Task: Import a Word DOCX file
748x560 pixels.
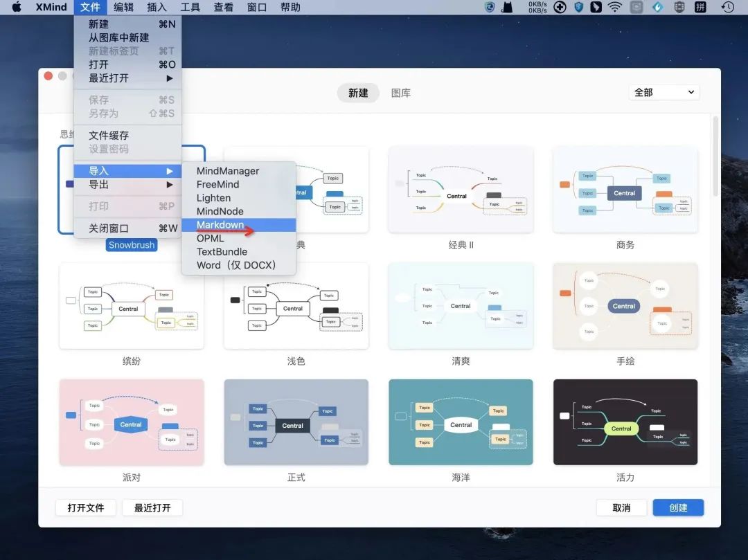Action: point(239,266)
